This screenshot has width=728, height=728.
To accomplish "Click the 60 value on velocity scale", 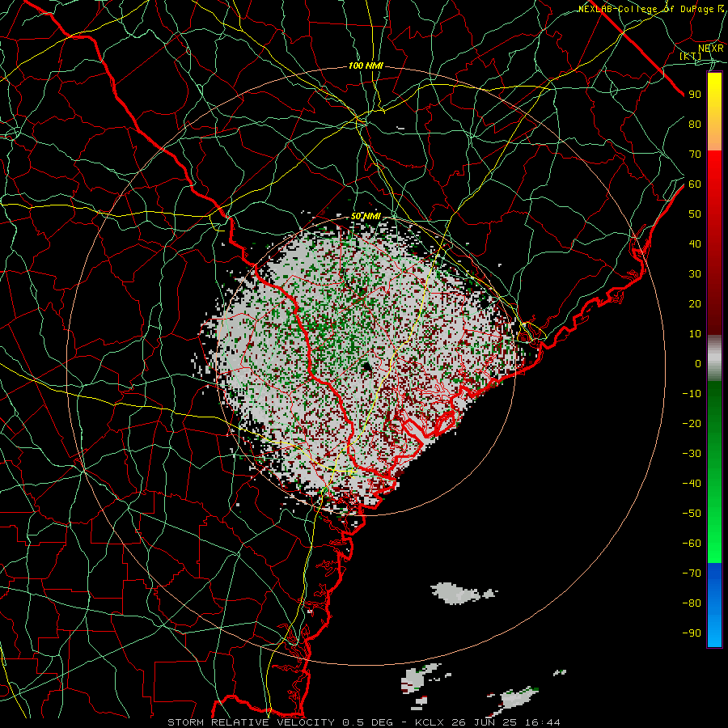I will [x=695, y=184].
